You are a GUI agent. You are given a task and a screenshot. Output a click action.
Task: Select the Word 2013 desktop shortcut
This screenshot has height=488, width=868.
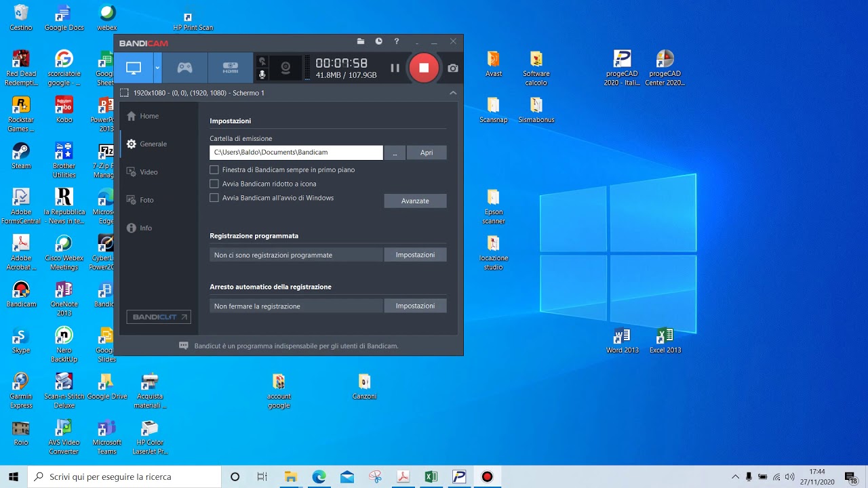click(622, 340)
